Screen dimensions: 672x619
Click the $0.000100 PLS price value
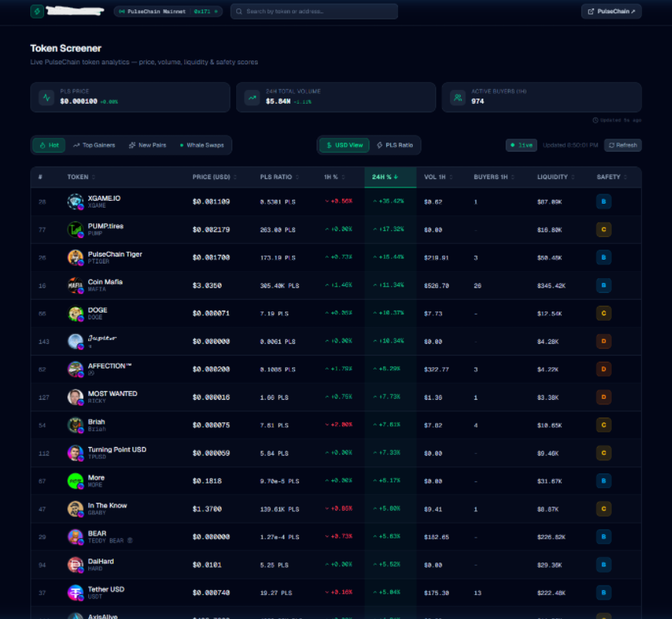(79, 101)
